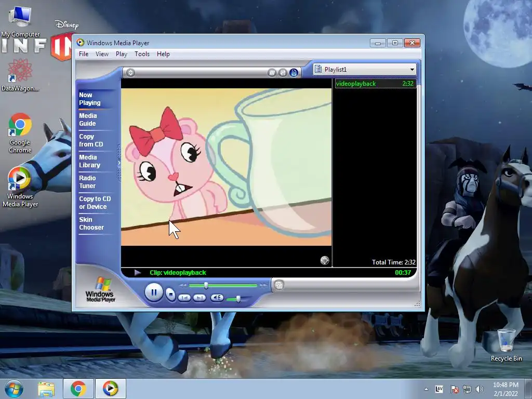Toggle the menu bar show/hide button
This screenshot has width=532, height=399.
130,72
